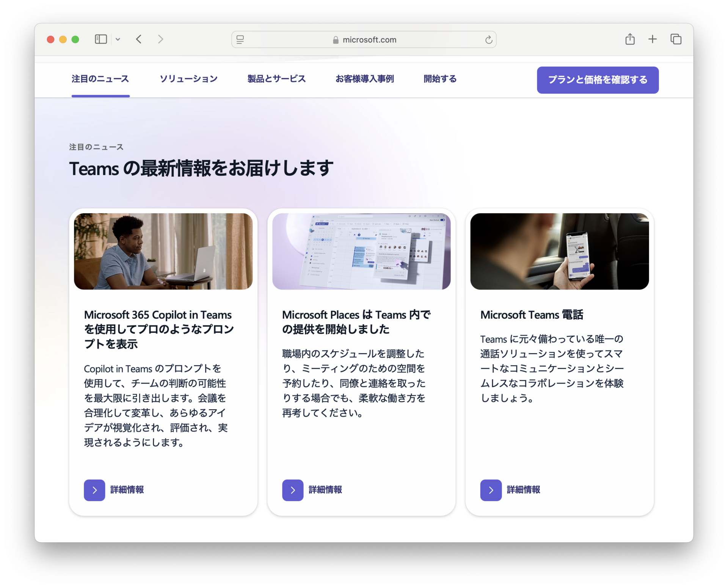
Task: Open 詳細情報 link on the Places card
Action: 325,490
